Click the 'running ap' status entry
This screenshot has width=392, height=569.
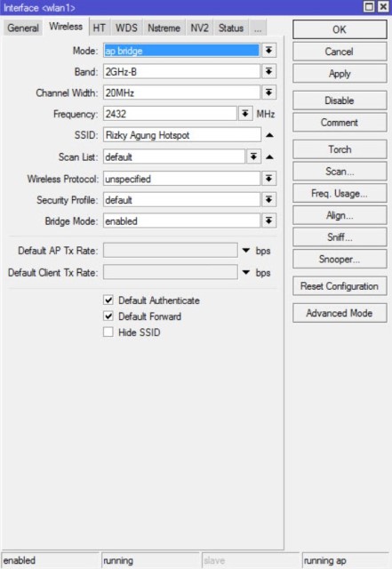346,560
